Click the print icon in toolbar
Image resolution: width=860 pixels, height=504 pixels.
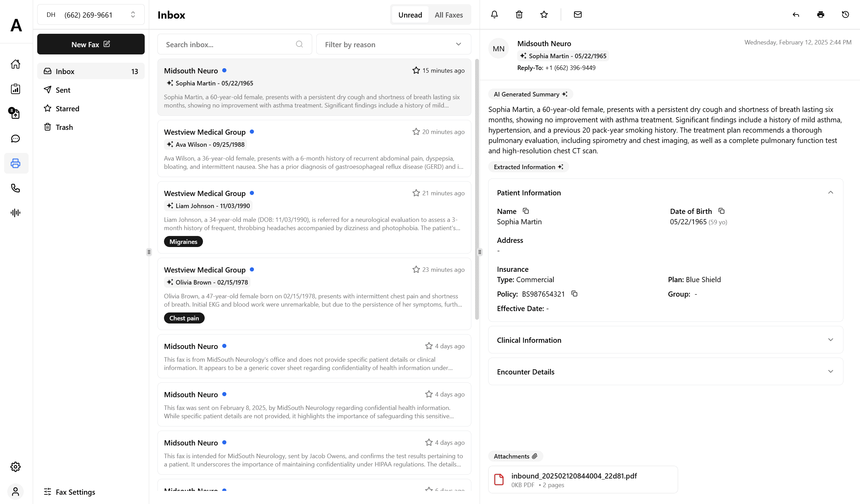(x=821, y=14)
